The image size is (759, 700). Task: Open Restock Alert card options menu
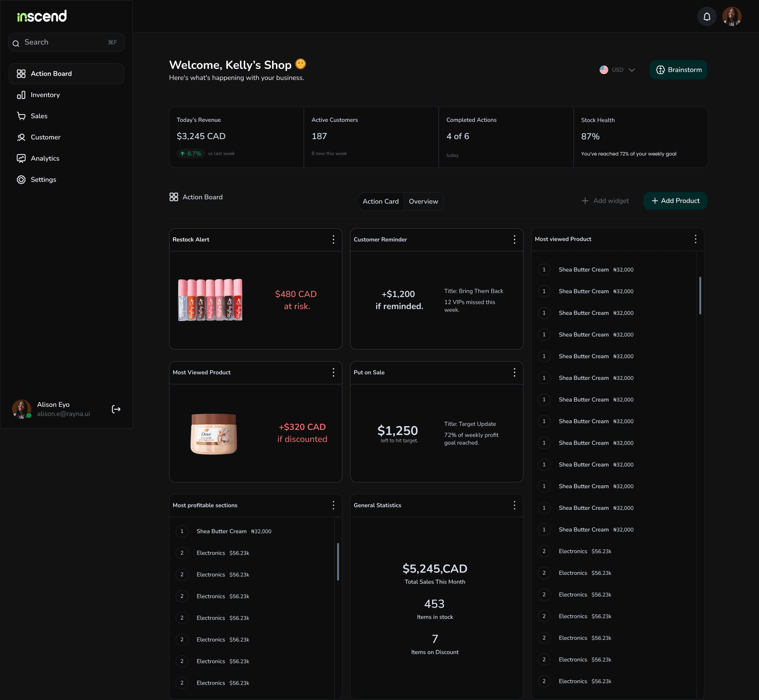(333, 240)
